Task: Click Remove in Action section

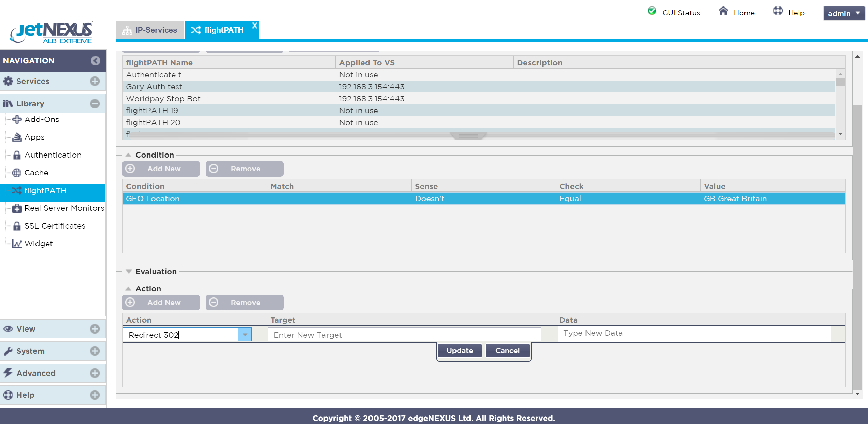Action: [244, 303]
